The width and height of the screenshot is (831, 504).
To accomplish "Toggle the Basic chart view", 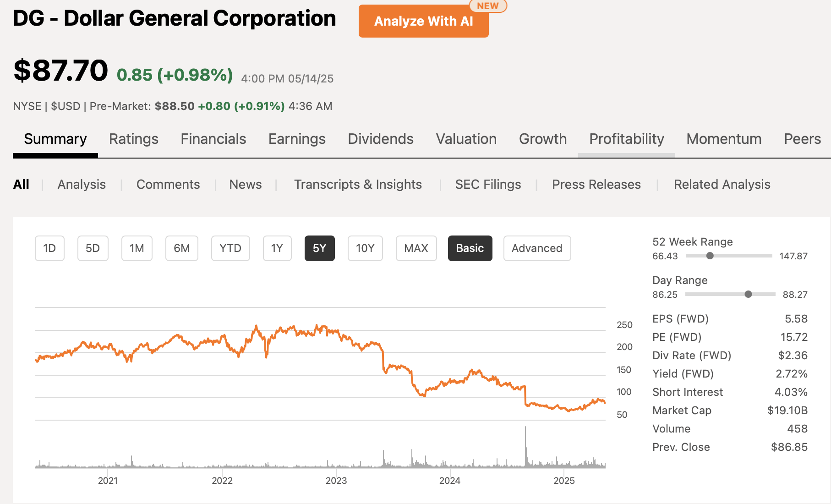I will 470,248.
